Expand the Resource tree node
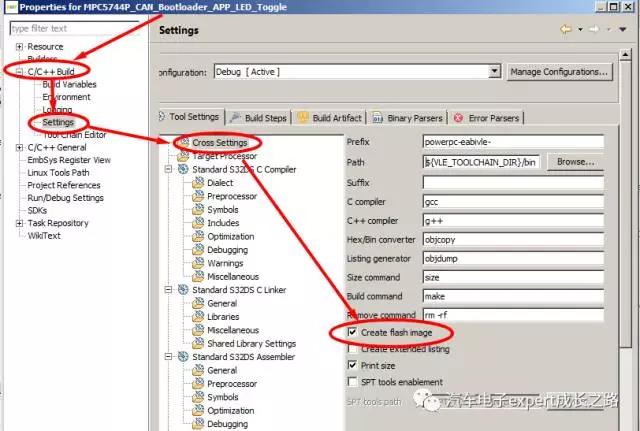This screenshot has width=640, height=431. [x=19, y=47]
